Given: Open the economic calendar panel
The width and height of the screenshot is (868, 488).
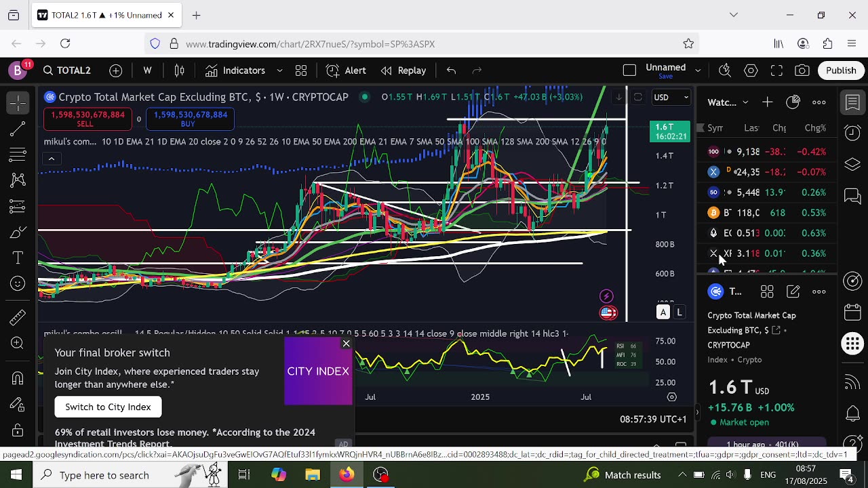Looking at the screenshot, I should 852,312.
